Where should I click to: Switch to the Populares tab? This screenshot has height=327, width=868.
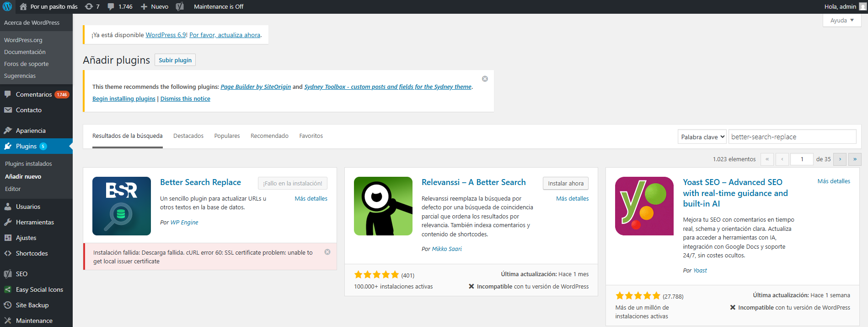pyautogui.click(x=227, y=136)
